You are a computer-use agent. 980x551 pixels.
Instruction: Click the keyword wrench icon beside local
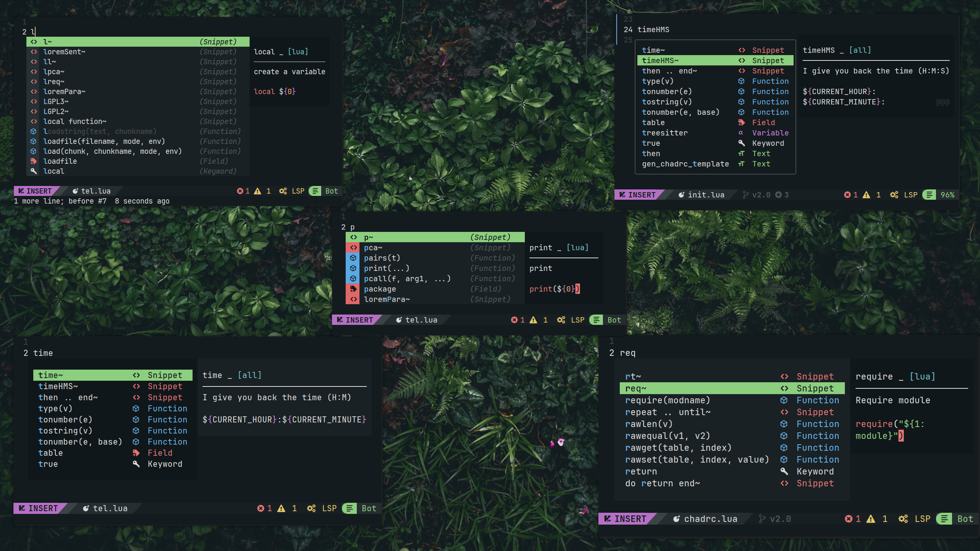point(34,171)
